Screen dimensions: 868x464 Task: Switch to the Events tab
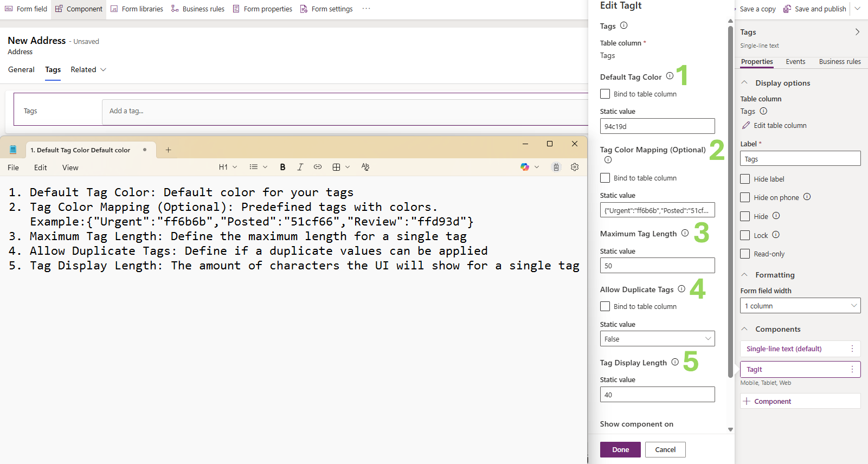tap(795, 62)
